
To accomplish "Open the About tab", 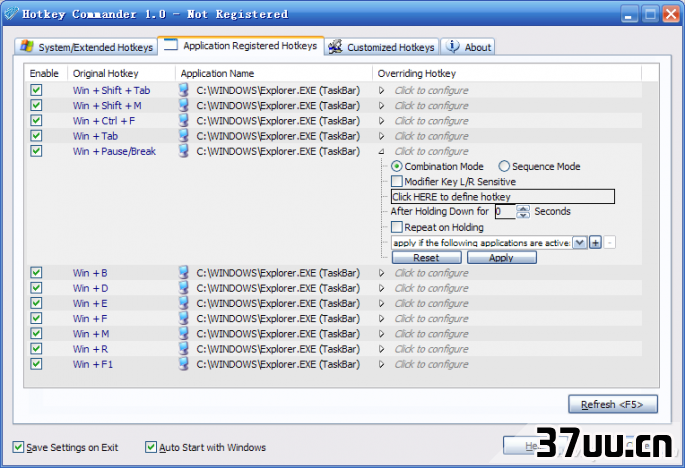I will tap(467, 47).
